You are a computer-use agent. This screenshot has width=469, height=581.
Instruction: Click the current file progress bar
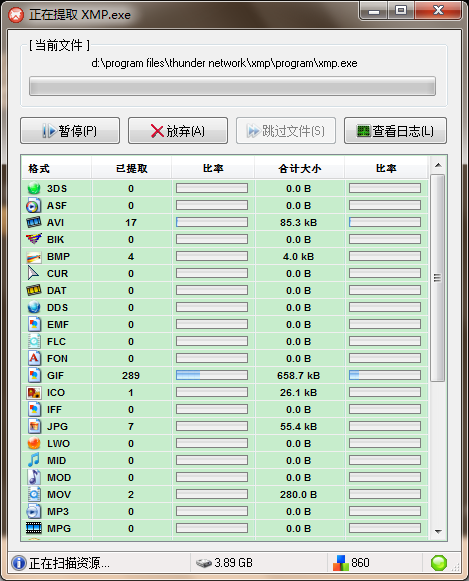(x=232, y=86)
